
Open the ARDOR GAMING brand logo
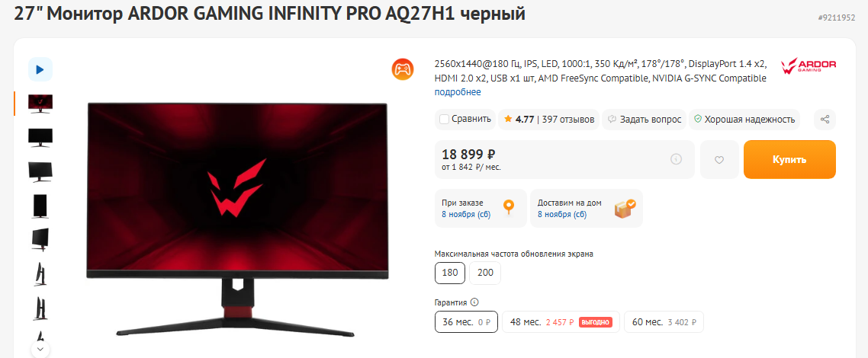click(809, 66)
